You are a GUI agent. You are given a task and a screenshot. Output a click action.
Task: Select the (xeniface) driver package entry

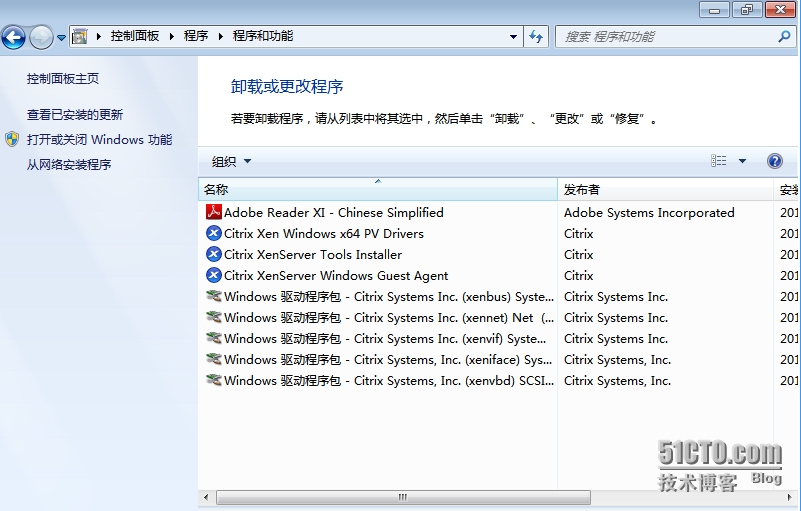coord(388,359)
